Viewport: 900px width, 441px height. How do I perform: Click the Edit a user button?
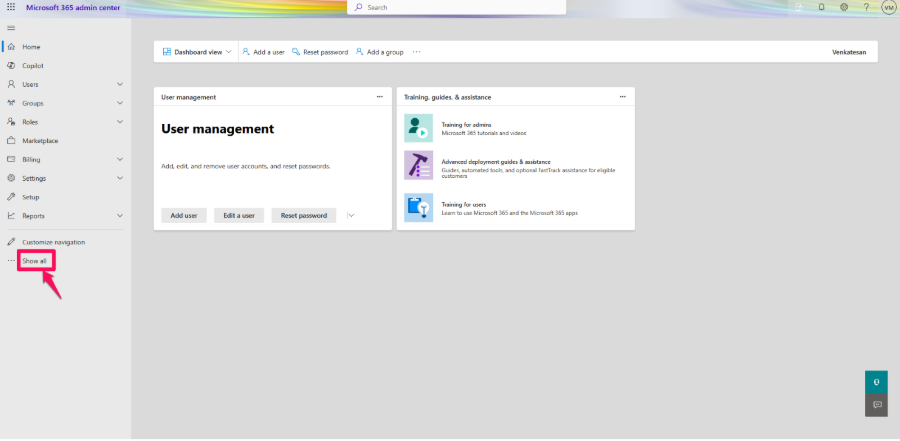tap(239, 215)
